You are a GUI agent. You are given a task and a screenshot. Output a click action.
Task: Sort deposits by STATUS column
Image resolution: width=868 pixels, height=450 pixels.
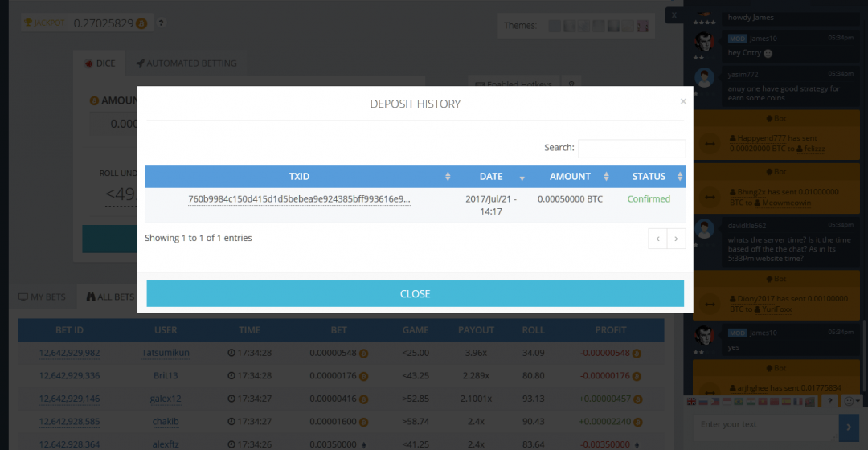649,177
